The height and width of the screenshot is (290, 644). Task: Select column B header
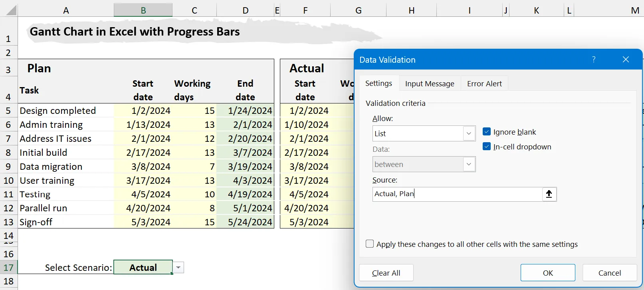coord(143,10)
